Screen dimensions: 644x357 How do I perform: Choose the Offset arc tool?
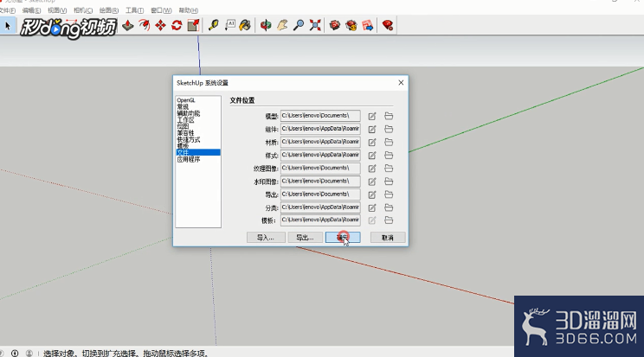point(145,25)
